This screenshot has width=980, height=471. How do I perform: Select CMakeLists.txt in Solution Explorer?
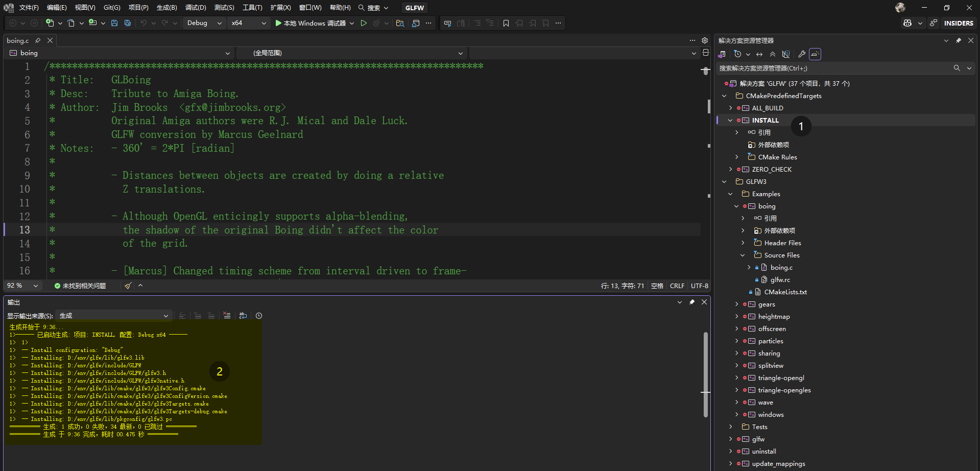coord(785,292)
